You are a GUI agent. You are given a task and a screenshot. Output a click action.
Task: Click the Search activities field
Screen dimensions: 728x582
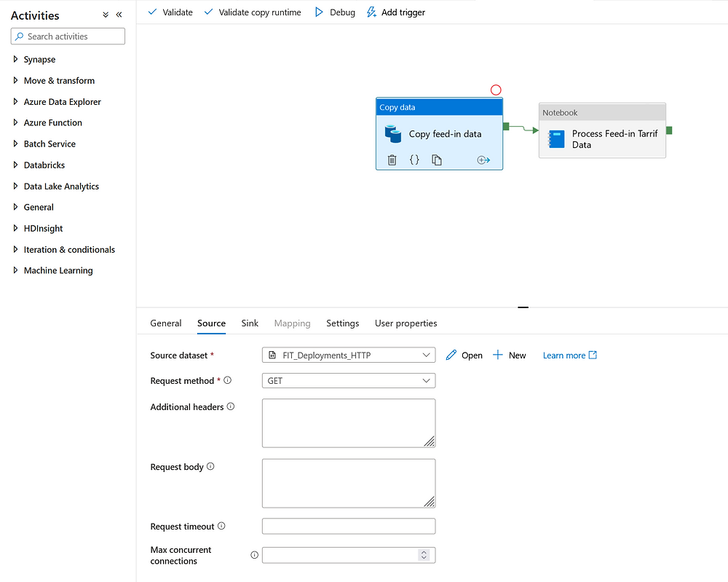68,36
